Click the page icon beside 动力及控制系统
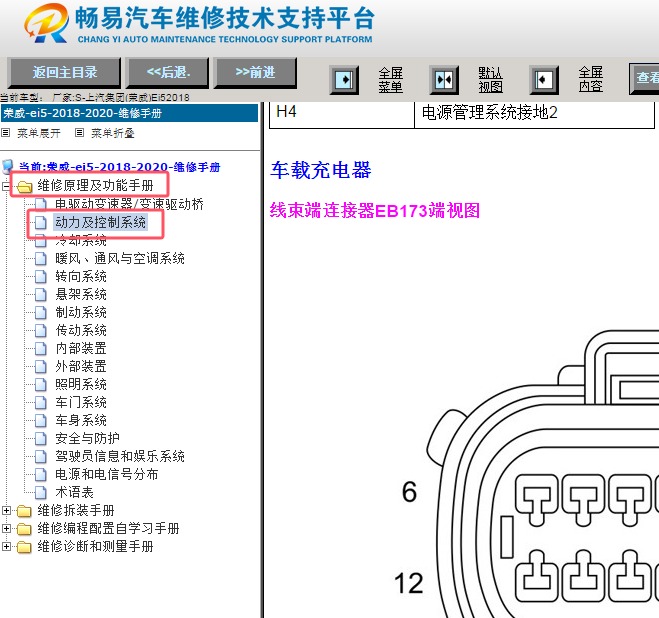Viewport: 659px width, 618px height. tap(40, 222)
